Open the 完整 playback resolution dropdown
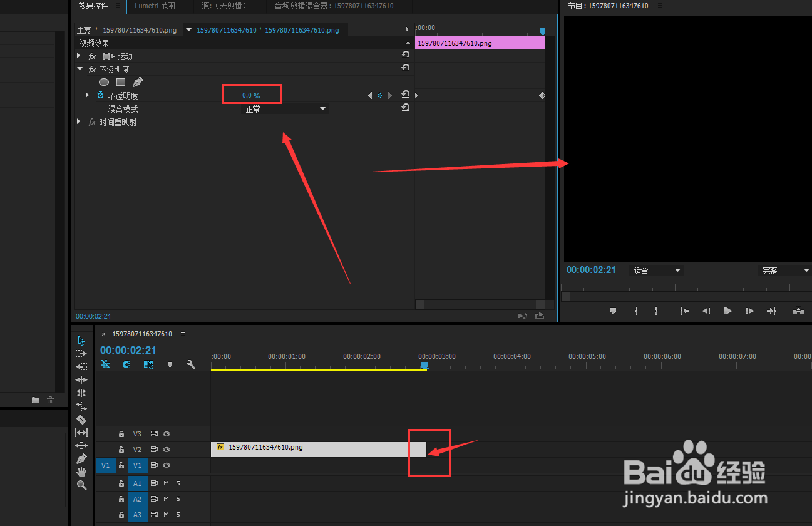The height and width of the screenshot is (526, 812). (785, 271)
